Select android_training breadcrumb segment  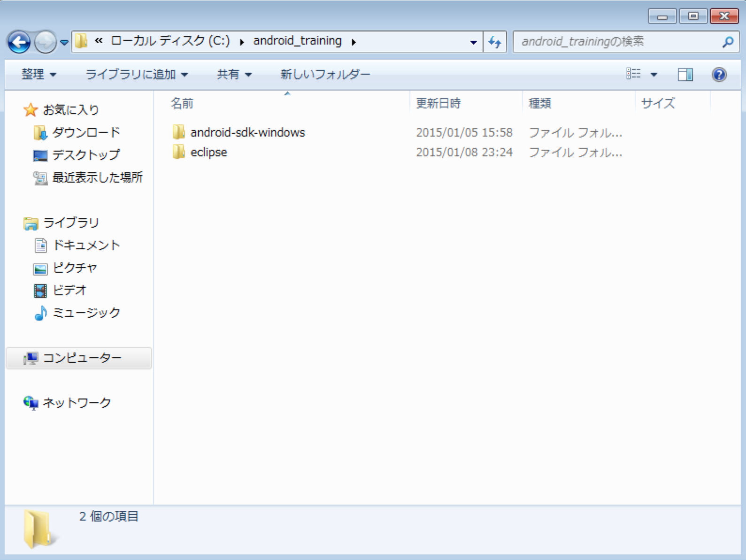pos(297,41)
